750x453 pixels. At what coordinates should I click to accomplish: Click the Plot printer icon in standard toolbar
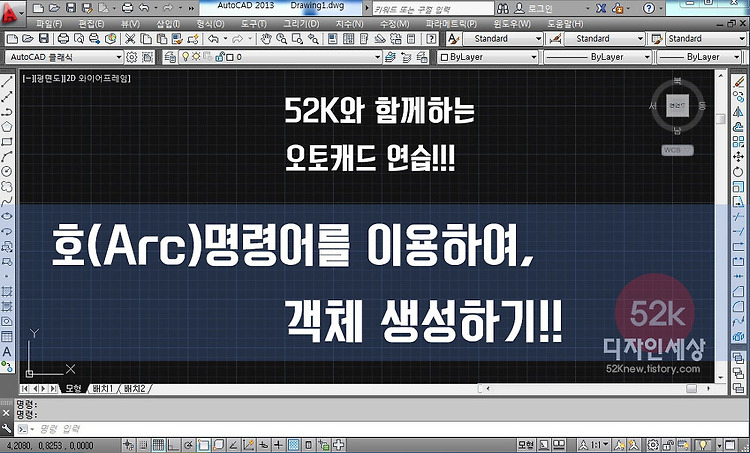pos(64,39)
